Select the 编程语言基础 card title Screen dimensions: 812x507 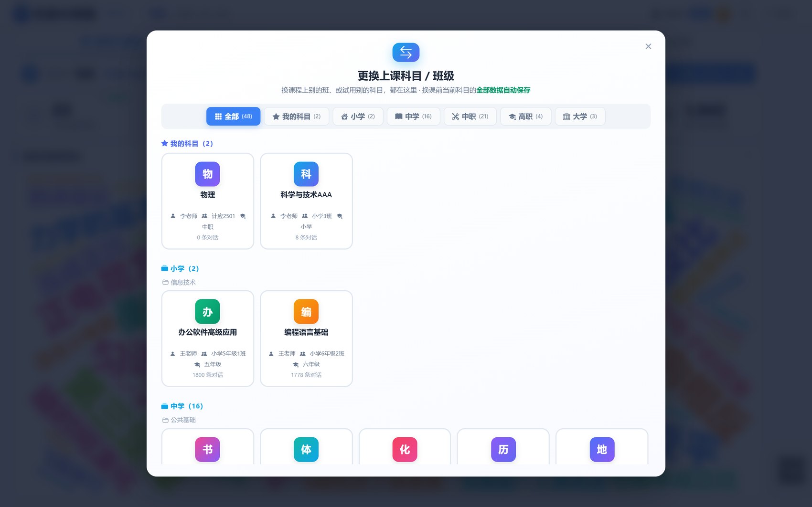pos(306,332)
